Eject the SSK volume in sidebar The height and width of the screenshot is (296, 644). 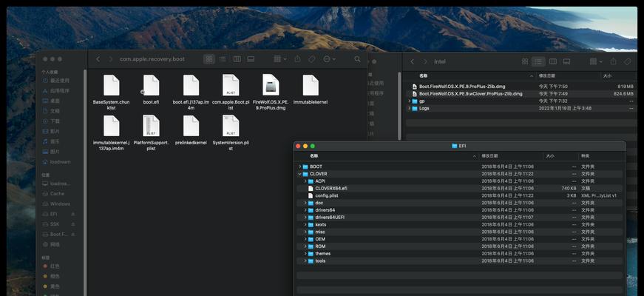click(x=72, y=224)
